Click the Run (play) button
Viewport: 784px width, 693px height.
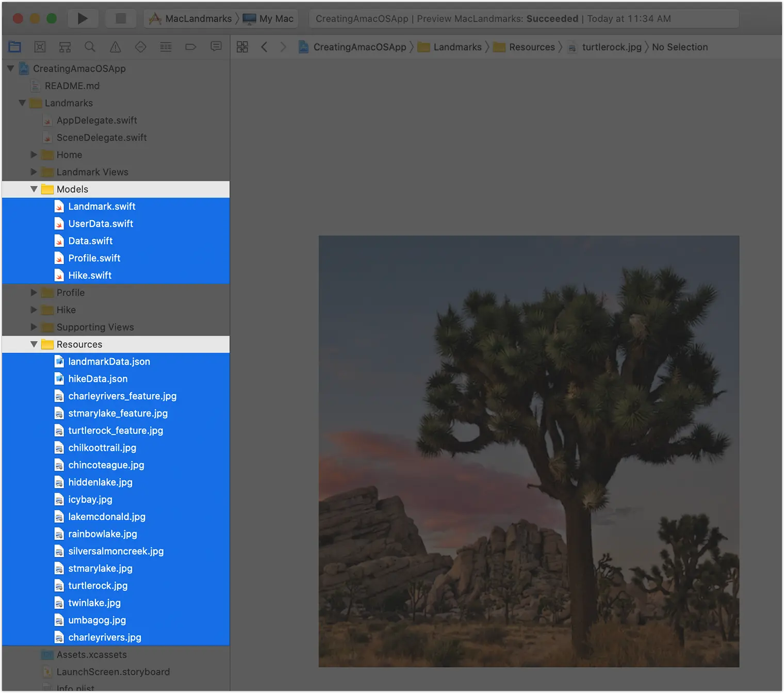point(82,19)
